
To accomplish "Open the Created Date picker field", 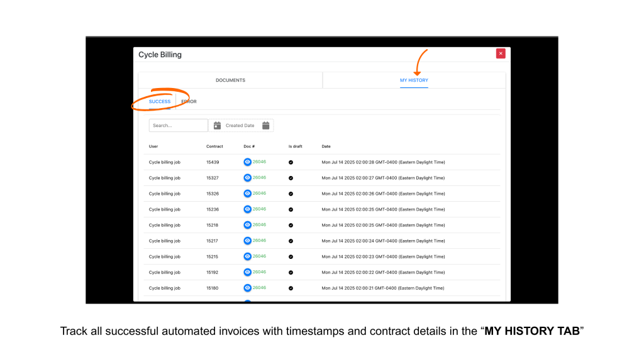I will coord(240,126).
